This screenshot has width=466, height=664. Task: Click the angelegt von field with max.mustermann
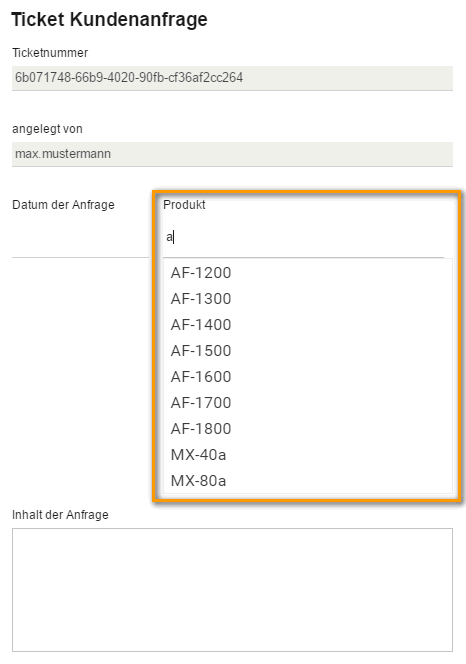[x=232, y=154]
